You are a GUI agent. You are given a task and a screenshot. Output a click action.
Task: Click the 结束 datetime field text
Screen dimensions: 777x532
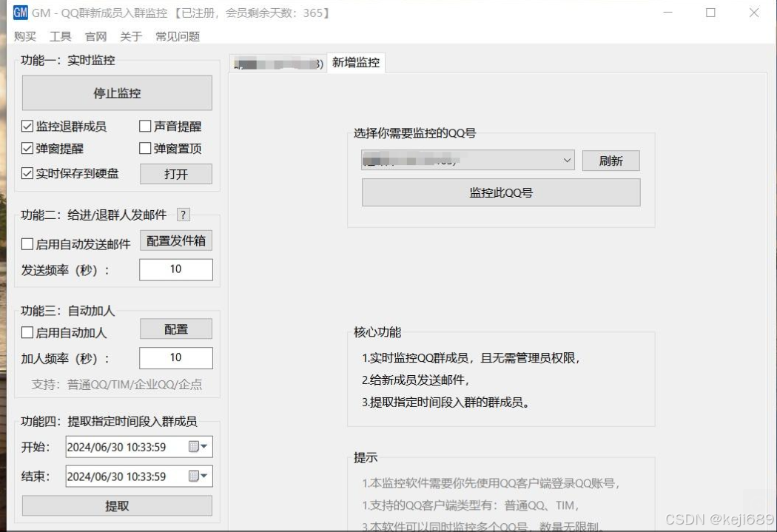point(116,477)
